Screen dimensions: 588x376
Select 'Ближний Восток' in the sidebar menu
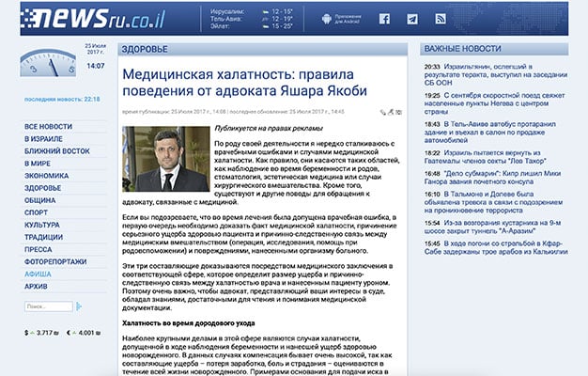pyautogui.click(x=56, y=150)
